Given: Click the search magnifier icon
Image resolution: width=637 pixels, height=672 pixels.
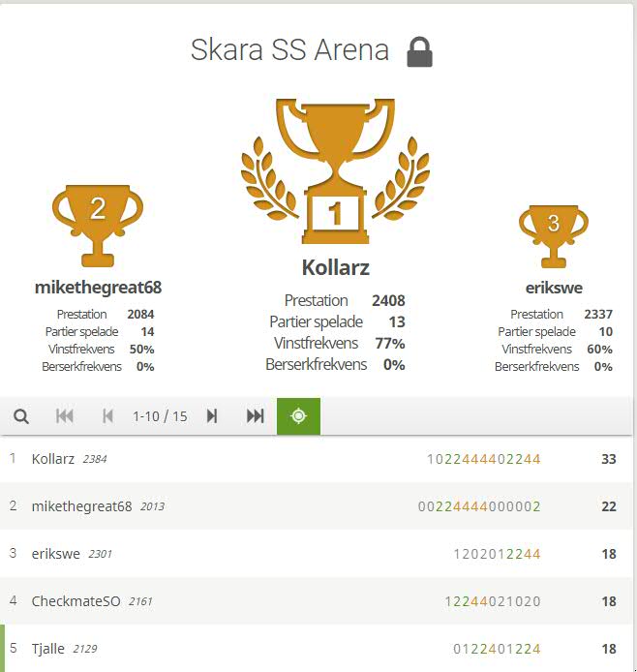Looking at the screenshot, I should point(21,416).
